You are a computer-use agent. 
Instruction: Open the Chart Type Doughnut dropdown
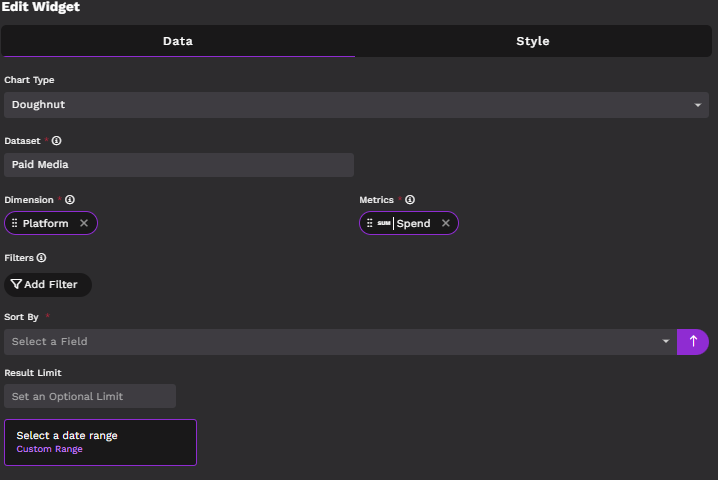click(355, 105)
